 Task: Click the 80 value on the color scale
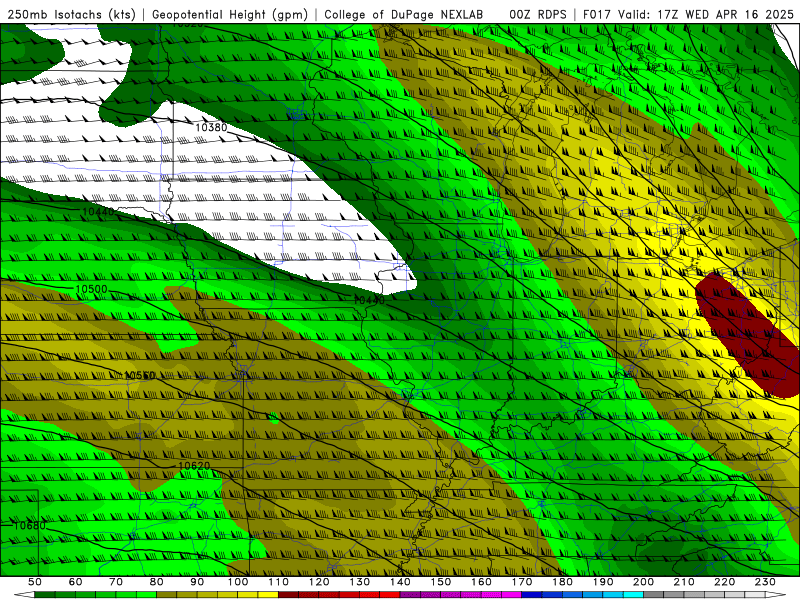[x=157, y=582]
